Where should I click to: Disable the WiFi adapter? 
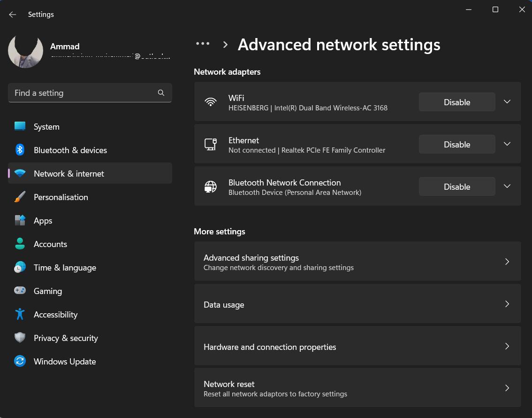(x=456, y=102)
